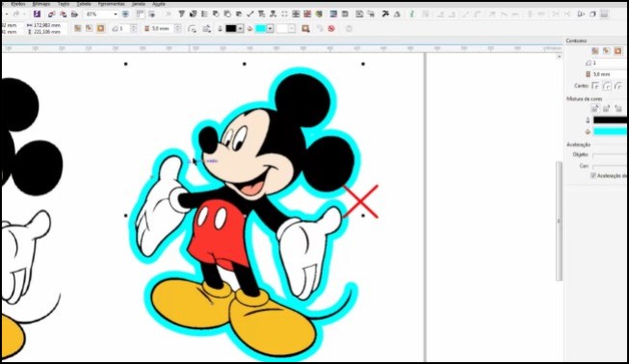Open the Bitmaps menu
Image resolution: width=629 pixels, height=364 pixels.
click(x=40, y=4)
